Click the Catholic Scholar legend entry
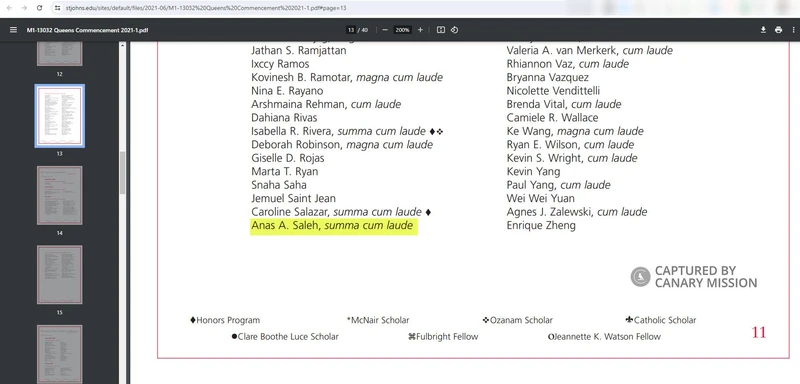Image resolution: width=800 pixels, height=384 pixels. click(x=661, y=320)
